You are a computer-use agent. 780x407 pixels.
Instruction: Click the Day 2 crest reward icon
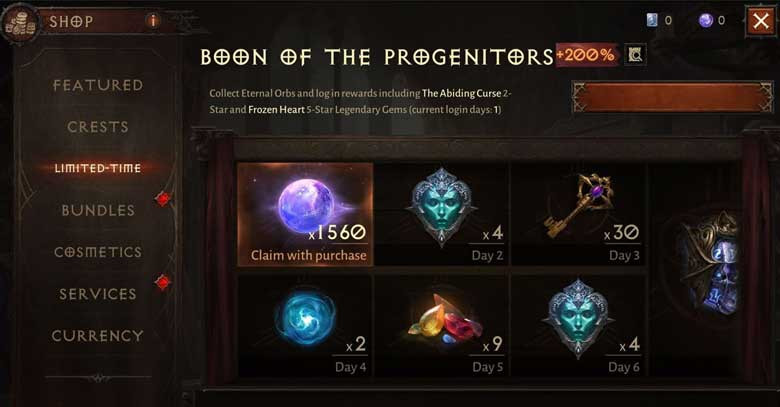(441, 206)
